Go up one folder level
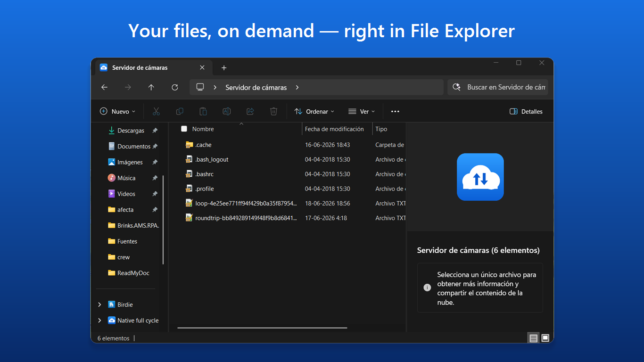Screen dimensions: 644x362 tap(151, 87)
